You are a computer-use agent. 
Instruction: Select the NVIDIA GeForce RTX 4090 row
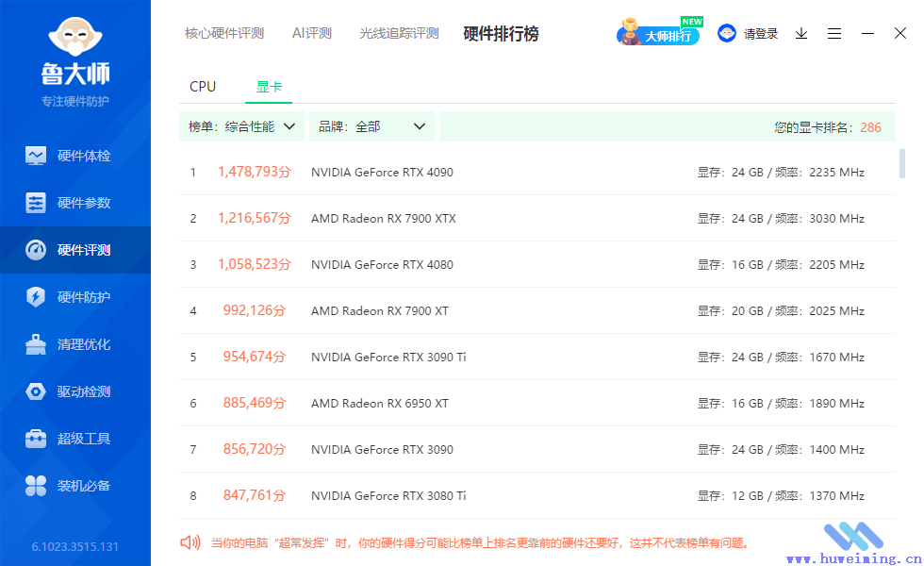point(537,172)
